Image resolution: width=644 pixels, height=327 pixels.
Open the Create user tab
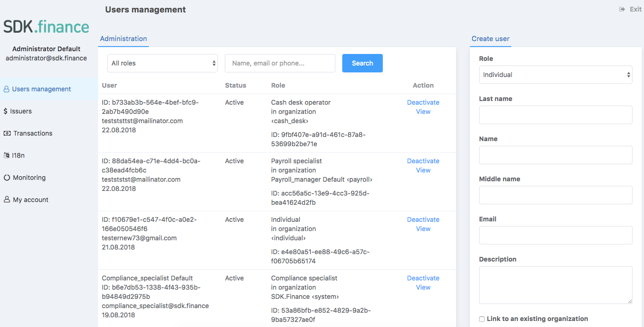491,39
